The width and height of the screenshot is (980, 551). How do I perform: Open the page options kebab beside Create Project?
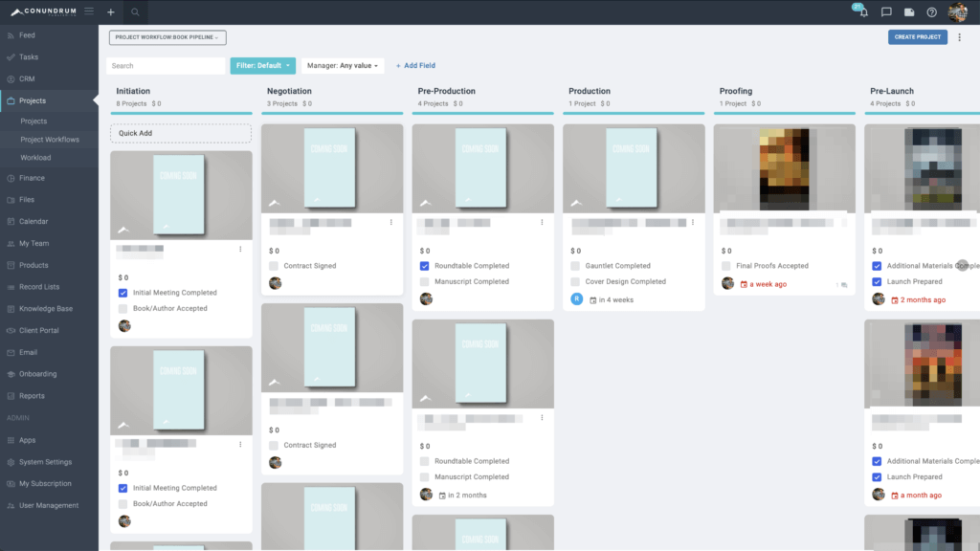(959, 37)
